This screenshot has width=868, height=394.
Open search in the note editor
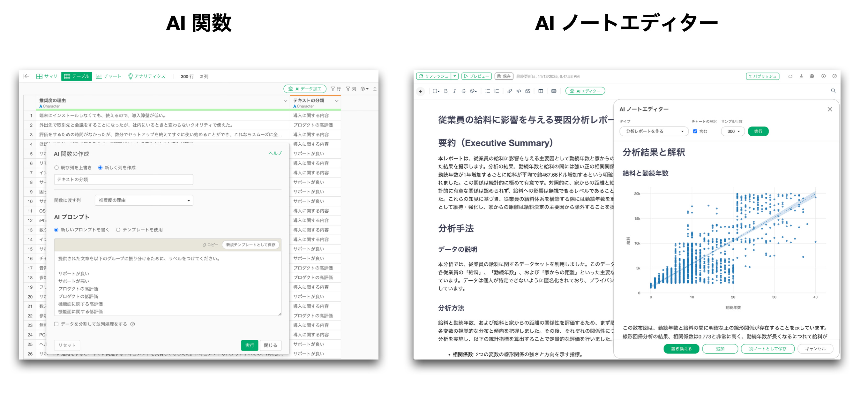click(833, 91)
